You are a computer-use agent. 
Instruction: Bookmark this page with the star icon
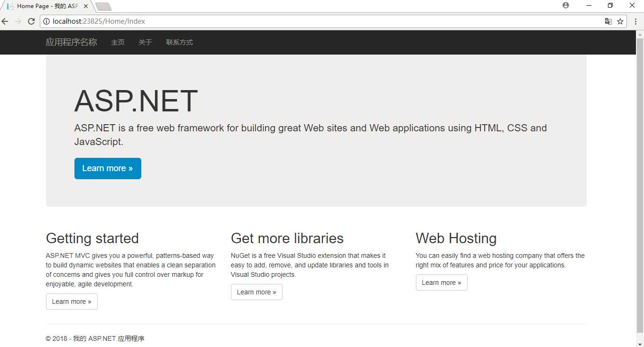coord(620,21)
